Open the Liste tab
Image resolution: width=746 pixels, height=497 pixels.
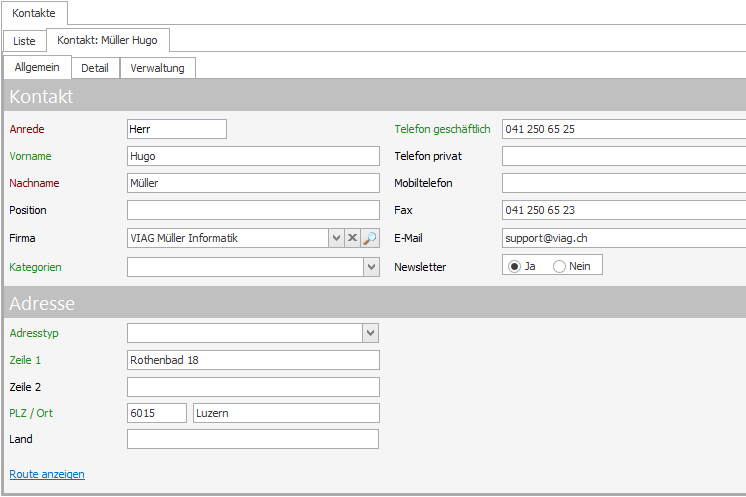coord(24,41)
